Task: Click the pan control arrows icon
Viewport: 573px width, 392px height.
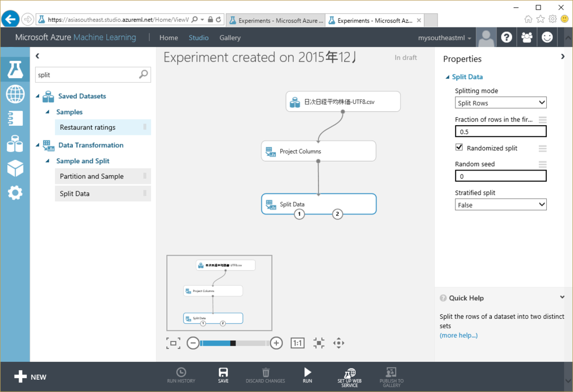Action: pos(339,343)
